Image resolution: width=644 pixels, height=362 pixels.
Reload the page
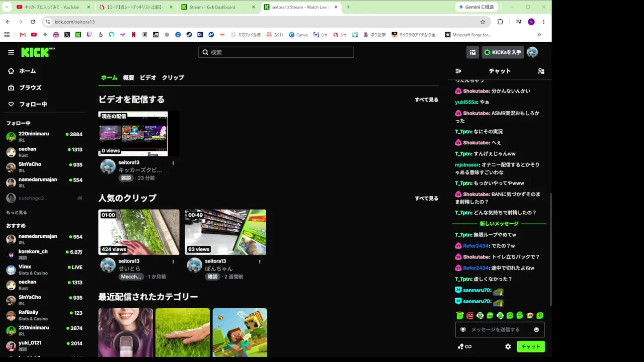tap(33, 22)
